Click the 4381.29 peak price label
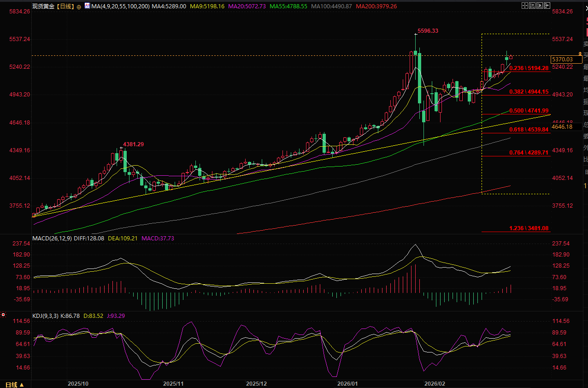 click(x=134, y=144)
